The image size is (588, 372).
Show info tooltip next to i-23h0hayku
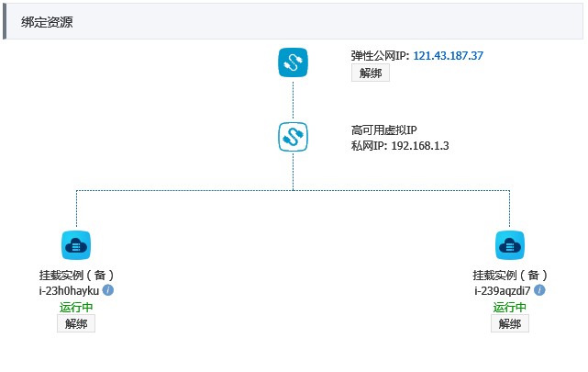pos(108,290)
